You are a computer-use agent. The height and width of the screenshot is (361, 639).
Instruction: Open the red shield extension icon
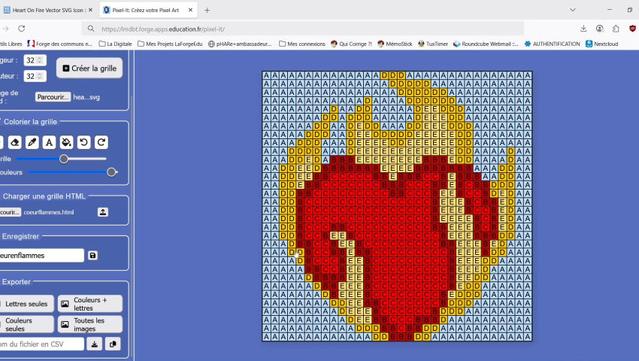point(632,29)
